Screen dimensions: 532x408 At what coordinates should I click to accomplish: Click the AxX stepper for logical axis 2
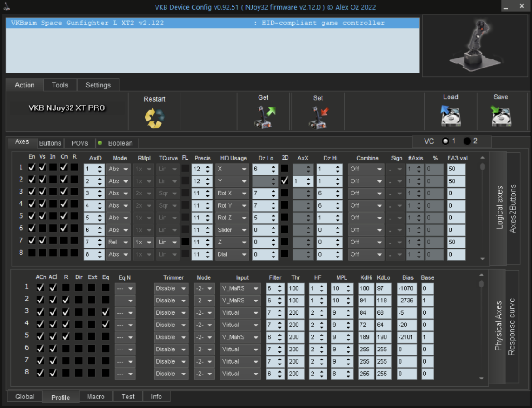308,181
